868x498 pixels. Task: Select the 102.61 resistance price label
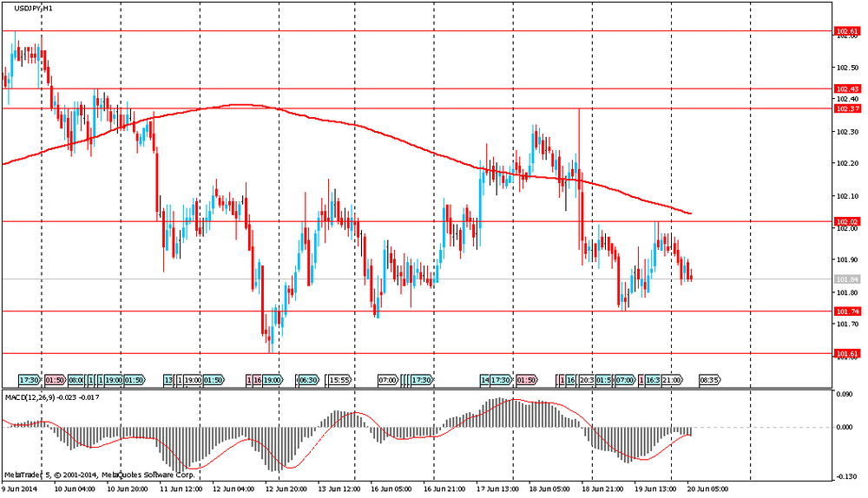846,31
